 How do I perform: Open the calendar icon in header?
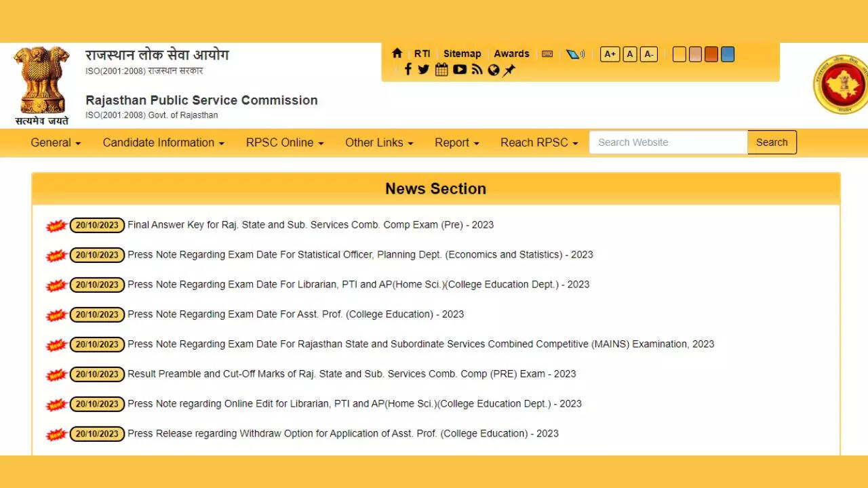tap(441, 69)
